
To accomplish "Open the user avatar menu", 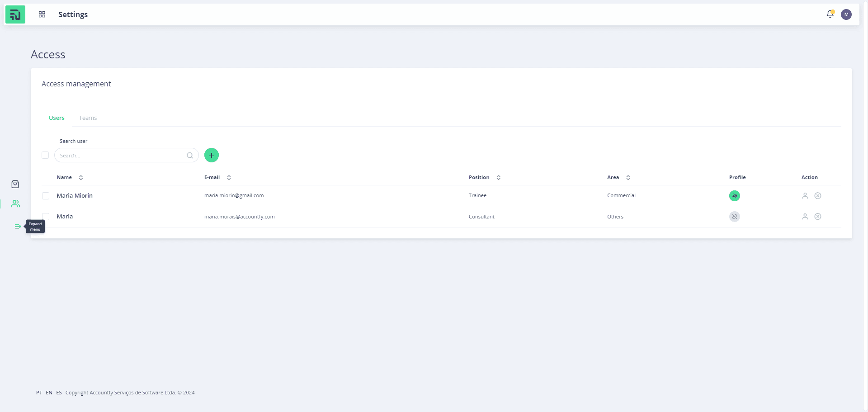I will (x=846, y=14).
